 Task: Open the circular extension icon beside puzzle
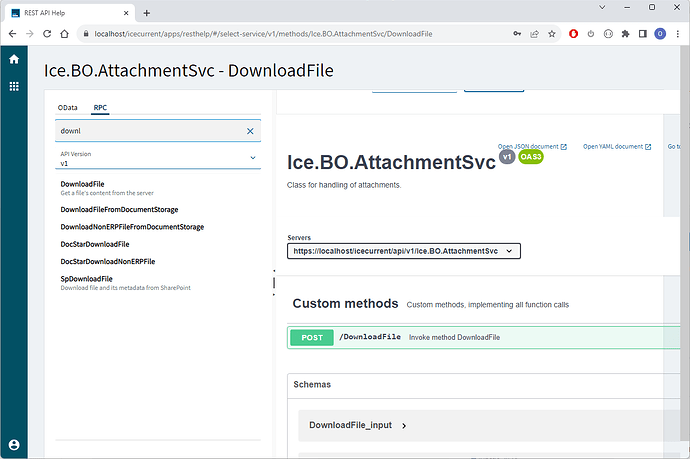(608, 34)
